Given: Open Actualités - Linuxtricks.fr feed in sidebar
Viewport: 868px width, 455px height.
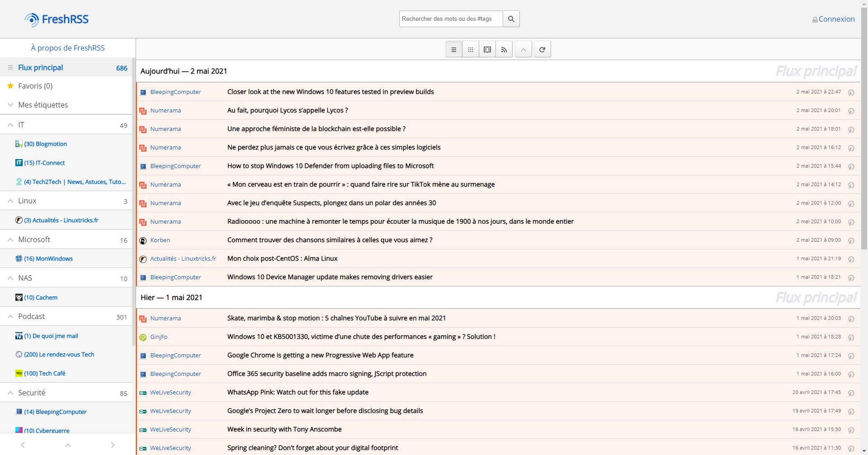Looking at the screenshot, I should (x=61, y=220).
